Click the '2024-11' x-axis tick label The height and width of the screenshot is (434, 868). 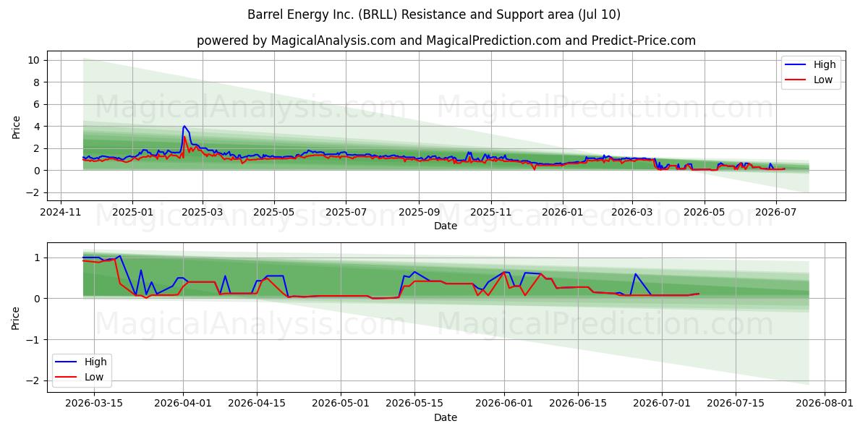[x=60, y=213]
